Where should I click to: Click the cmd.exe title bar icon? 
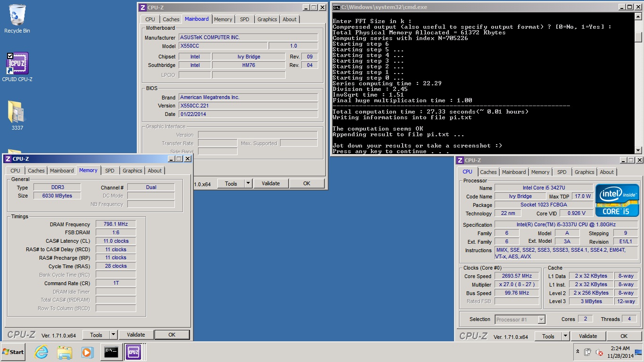coord(336,7)
